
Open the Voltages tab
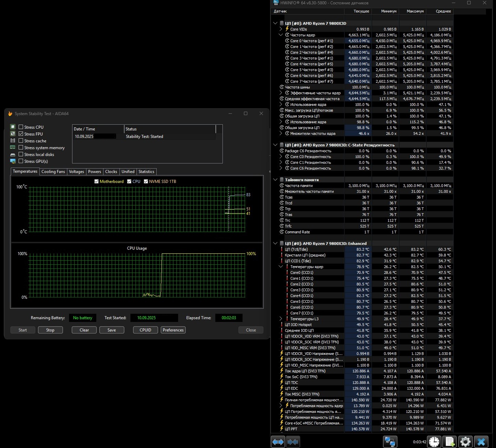(76, 172)
